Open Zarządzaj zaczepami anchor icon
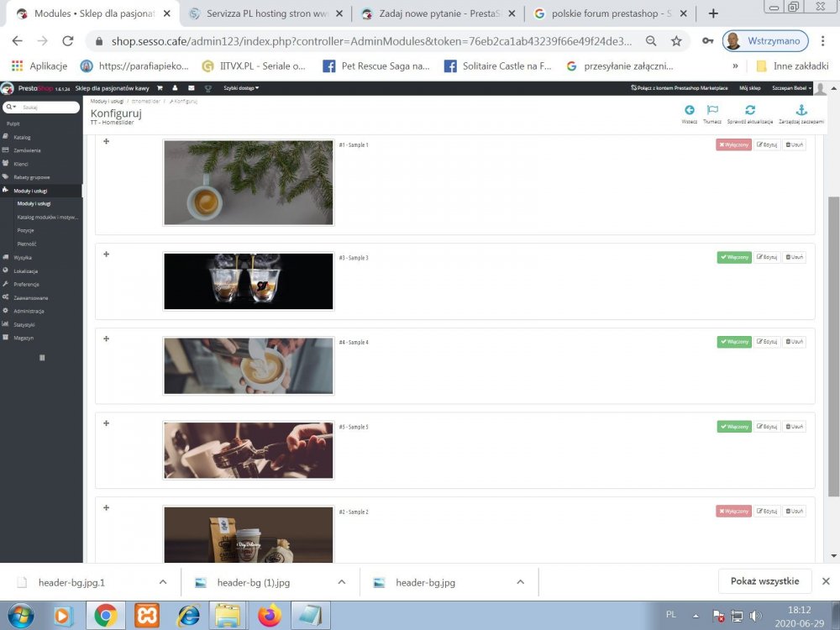Image resolution: width=840 pixels, height=630 pixels. [801, 110]
